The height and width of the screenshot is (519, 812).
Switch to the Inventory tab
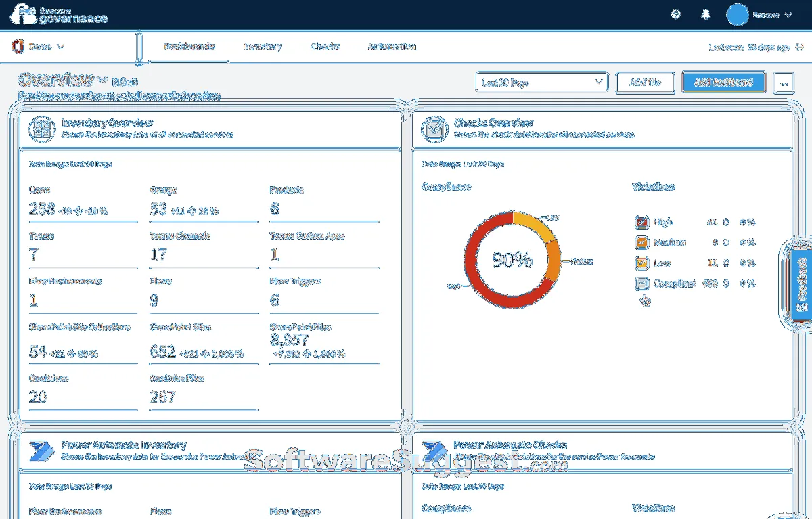pos(262,47)
